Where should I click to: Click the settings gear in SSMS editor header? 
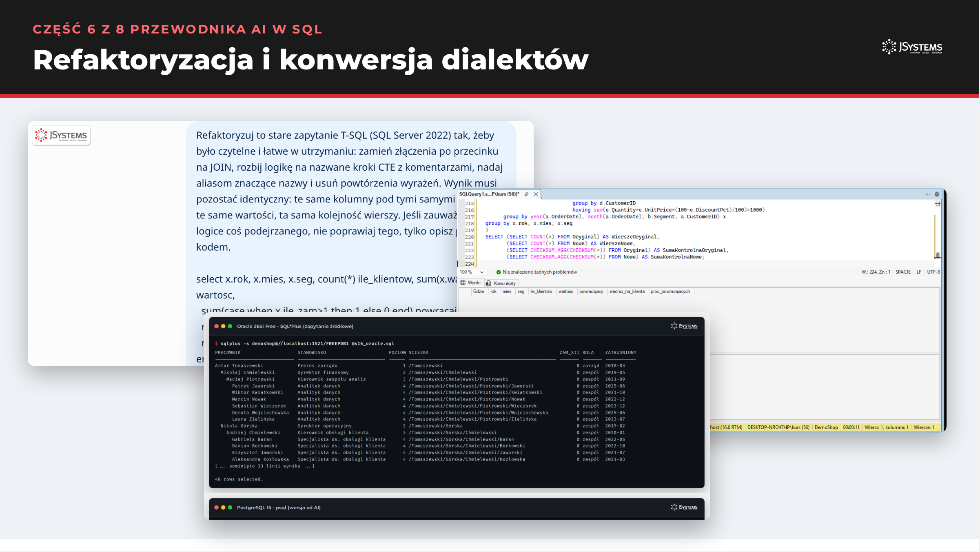(x=937, y=194)
